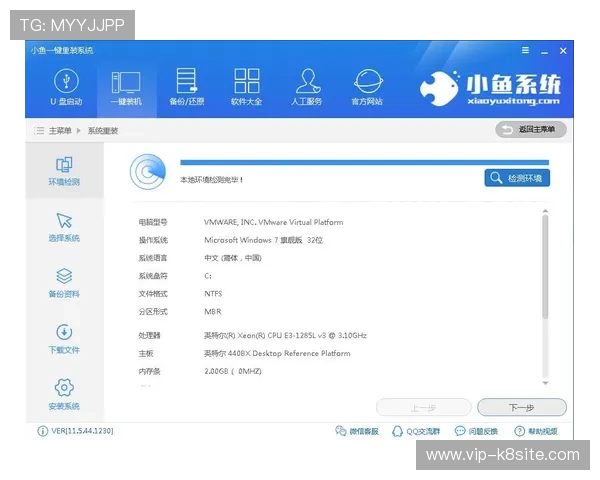
Task: Open the 备份/还原 backup restore section
Action: (x=187, y=87)
